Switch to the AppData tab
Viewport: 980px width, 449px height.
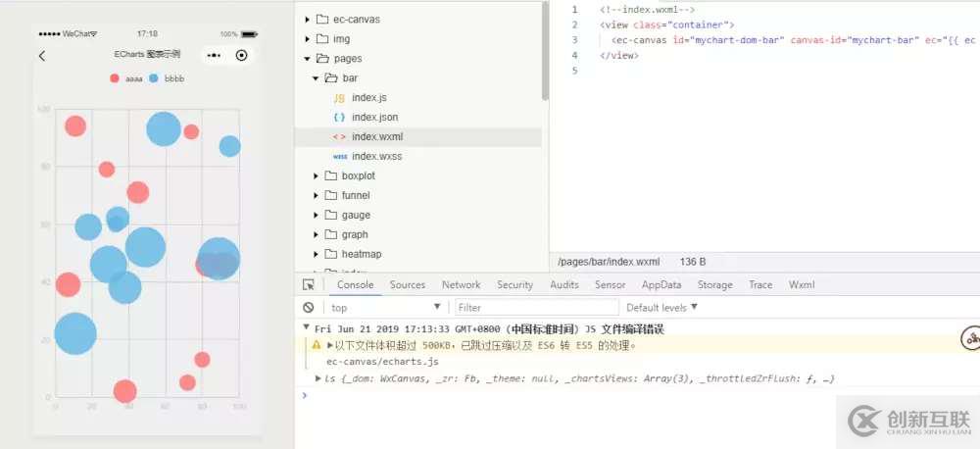pyautogui.click(x=661, y=284)
